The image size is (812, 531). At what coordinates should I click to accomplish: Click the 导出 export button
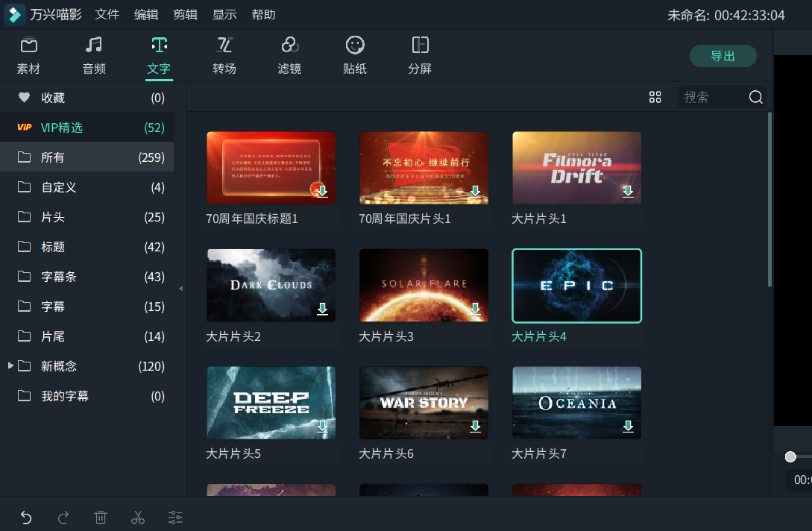pos(723,56)
